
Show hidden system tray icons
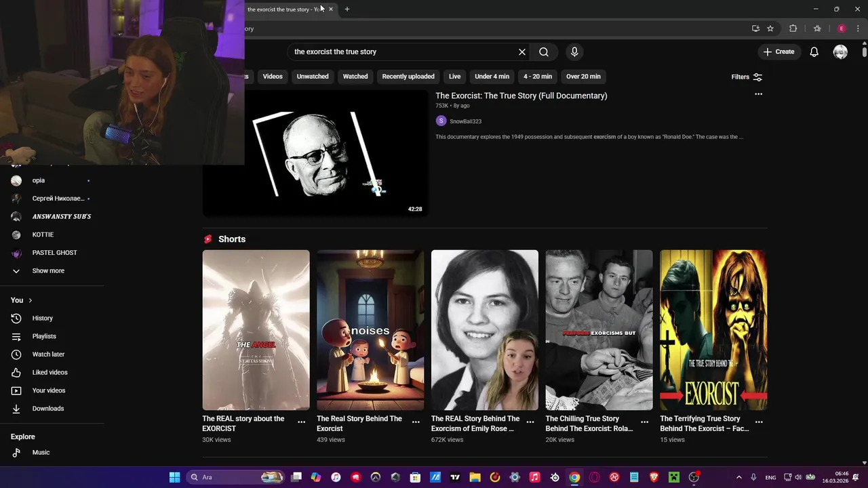[x=738, y=477]
